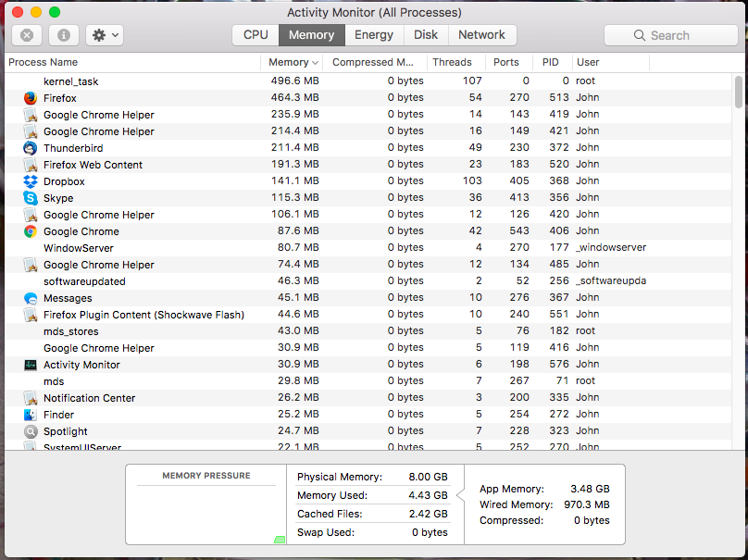This screenshot has height=560, width=748.
Task: Open the gear actions dropdown
Action: [105, 35]
